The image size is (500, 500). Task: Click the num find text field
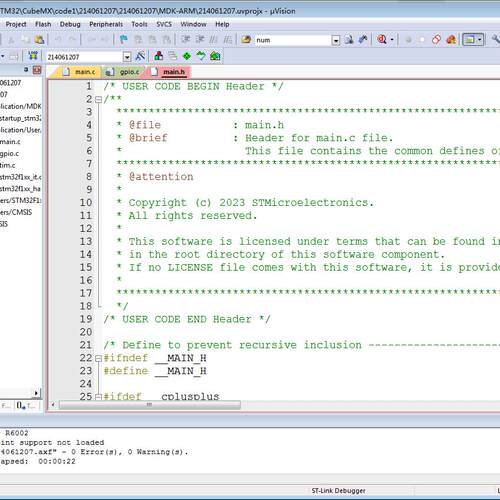(293, 40)
